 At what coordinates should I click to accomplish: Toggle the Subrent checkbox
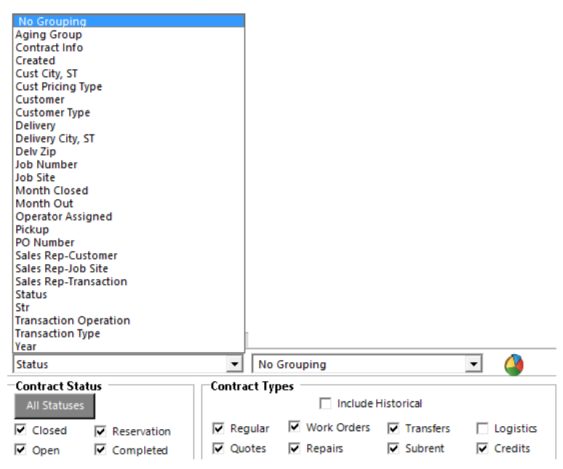pyautogui.click(x=393, y=448)
